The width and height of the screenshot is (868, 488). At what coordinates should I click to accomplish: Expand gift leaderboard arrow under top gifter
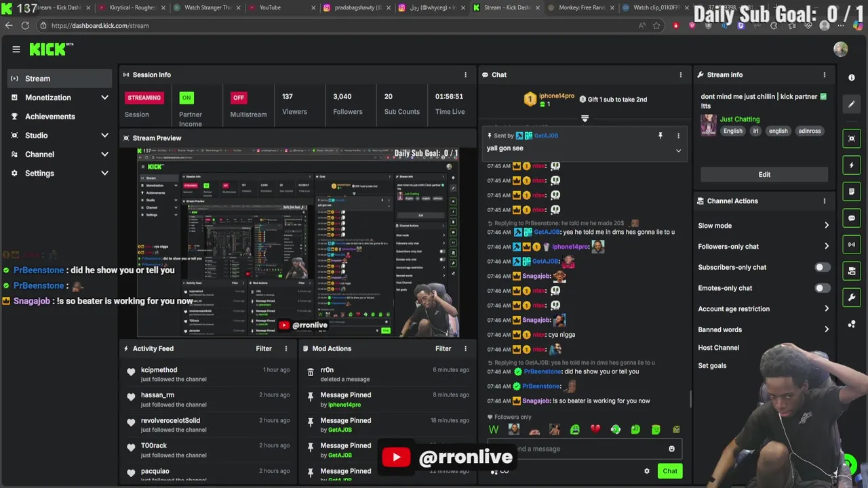pyautogui.click(x=585, y=119)
